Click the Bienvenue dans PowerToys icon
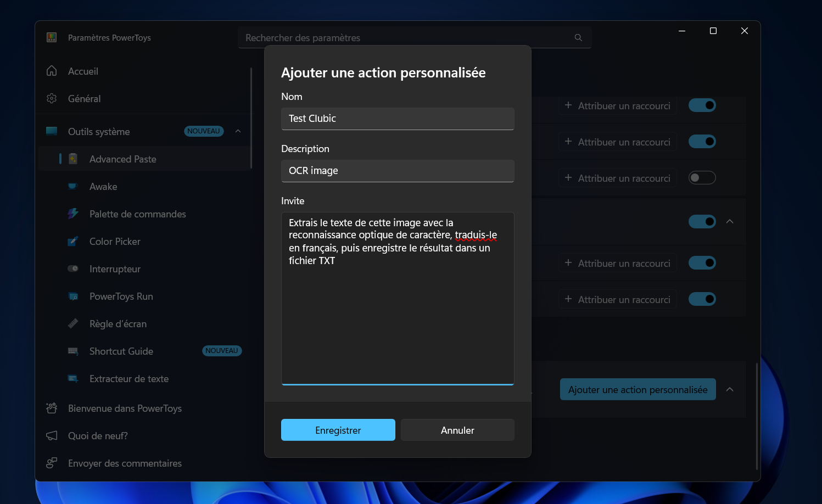 (x=52, y=408)
